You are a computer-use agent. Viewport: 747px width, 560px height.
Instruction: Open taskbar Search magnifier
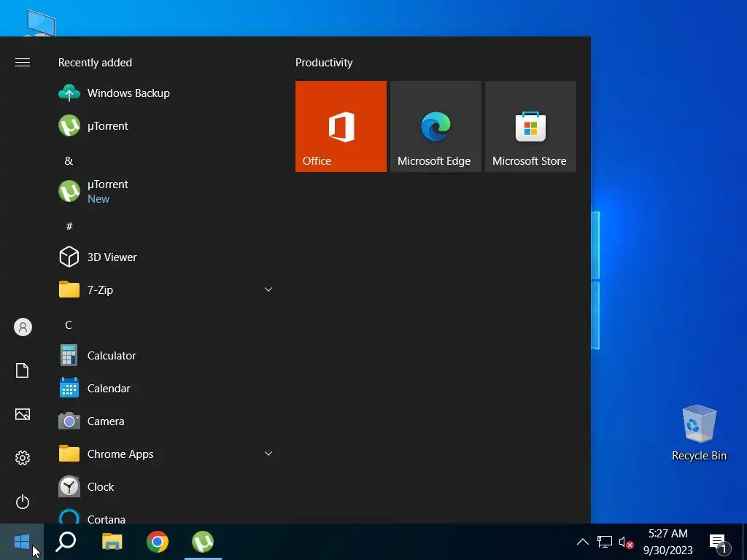pos(66,542)
